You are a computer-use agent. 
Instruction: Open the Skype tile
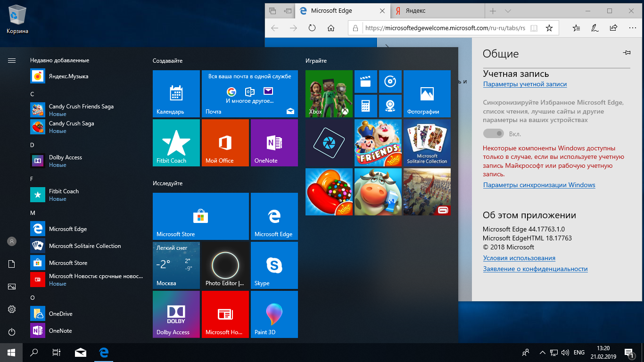pos(274,265)
